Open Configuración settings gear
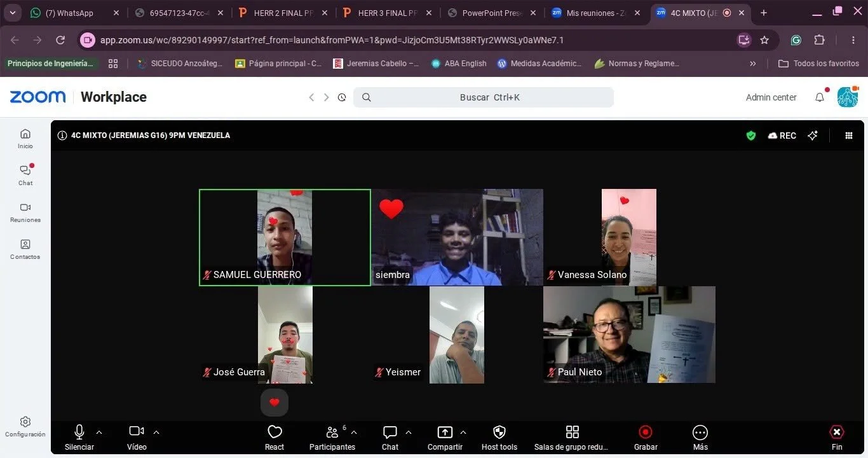The image size is (868, 458). coord(25,426)
